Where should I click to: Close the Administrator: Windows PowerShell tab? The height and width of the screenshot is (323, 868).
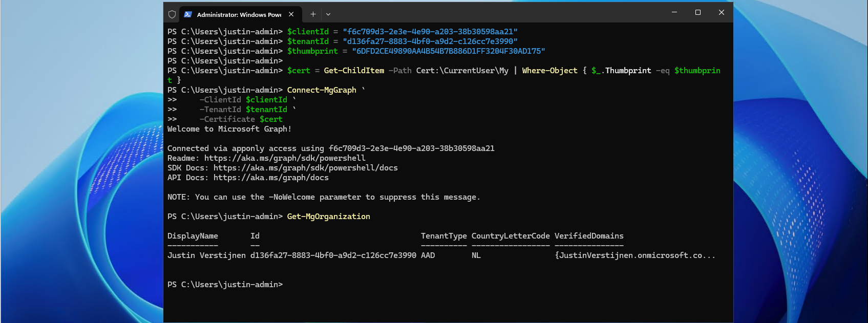coord(291,14)
